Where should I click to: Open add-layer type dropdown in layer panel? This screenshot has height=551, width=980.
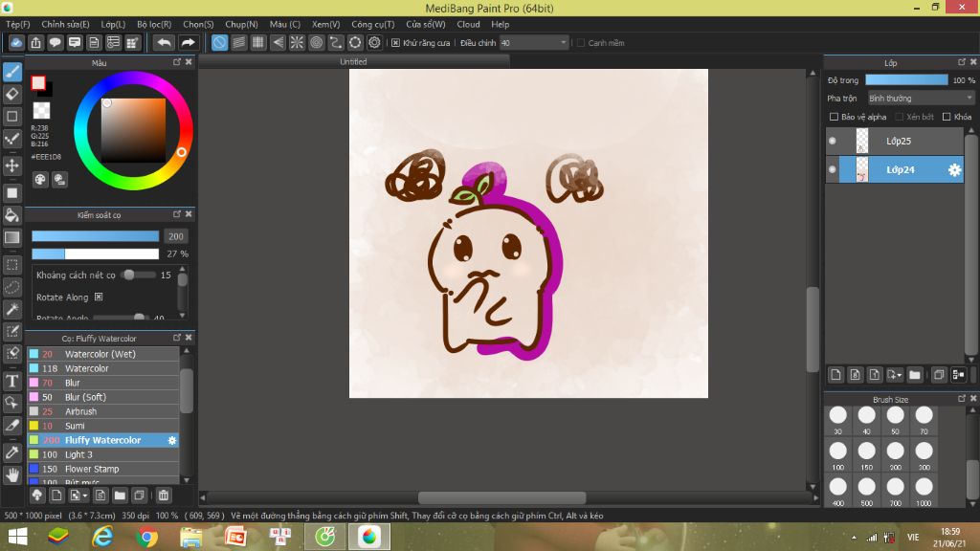point(900,375)
